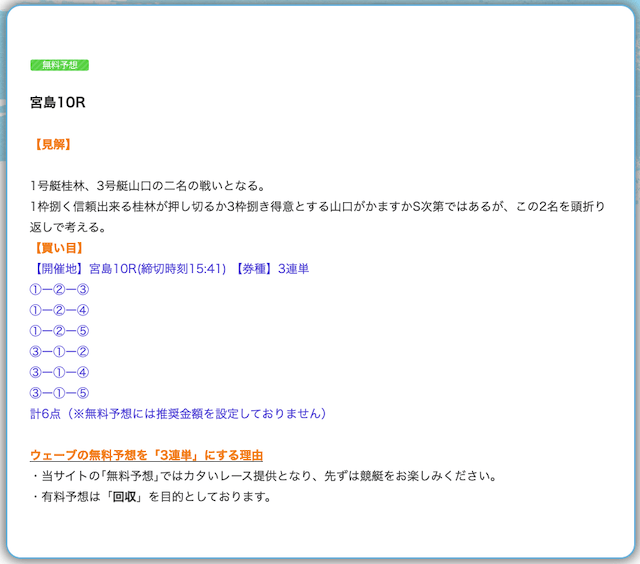
Task: Click the 【開催地】宮島10R(締切時刻15:41) line
Action: [x=129, y=269]
